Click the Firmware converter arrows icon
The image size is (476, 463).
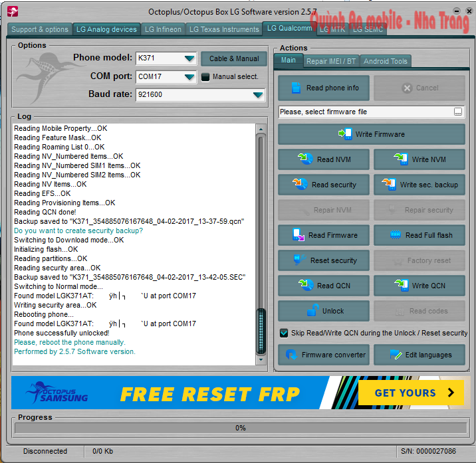coord(291,354)
